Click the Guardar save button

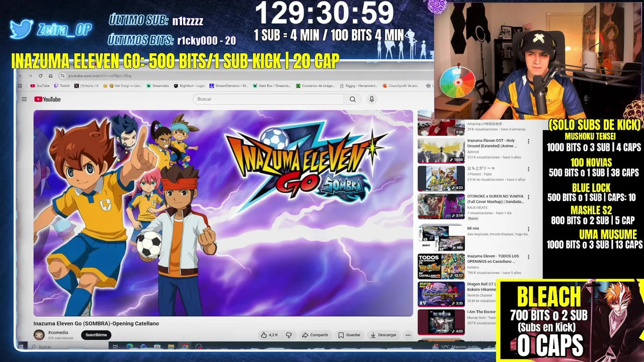click(349, 335)
